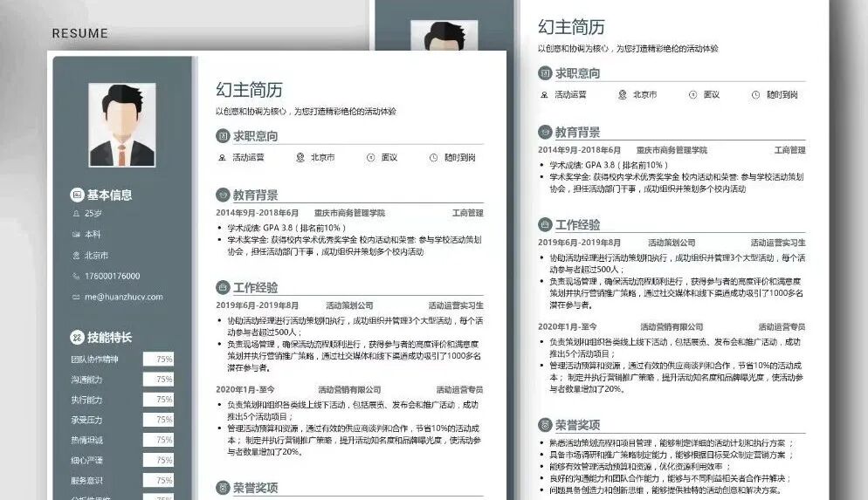Click the 本科 text in sidebar
The height and width of the screenshot is (500, 868).
click(93, 235)
